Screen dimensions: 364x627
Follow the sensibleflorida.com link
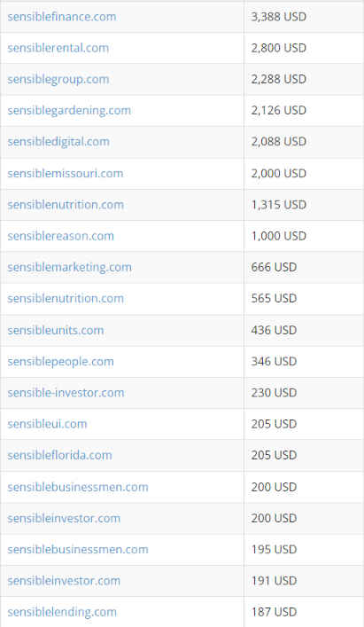(x=59, y=455)
